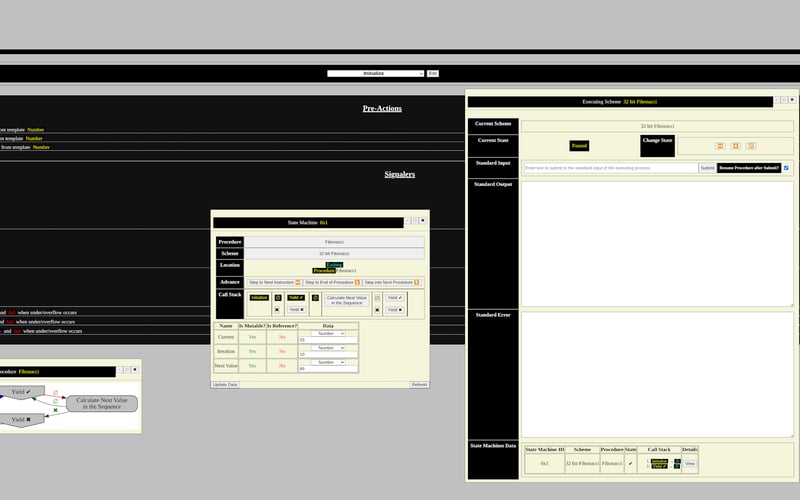Screen dimensions: 800x500
Task: Click the cross icon below first green icon
Action: 278,310
